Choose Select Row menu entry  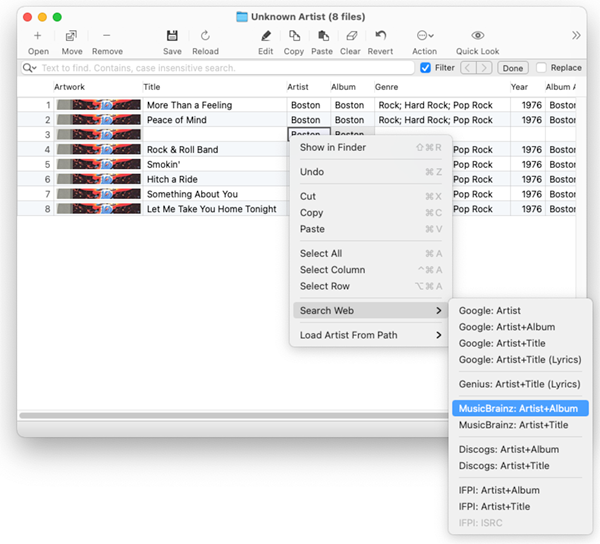coord(370,286)
